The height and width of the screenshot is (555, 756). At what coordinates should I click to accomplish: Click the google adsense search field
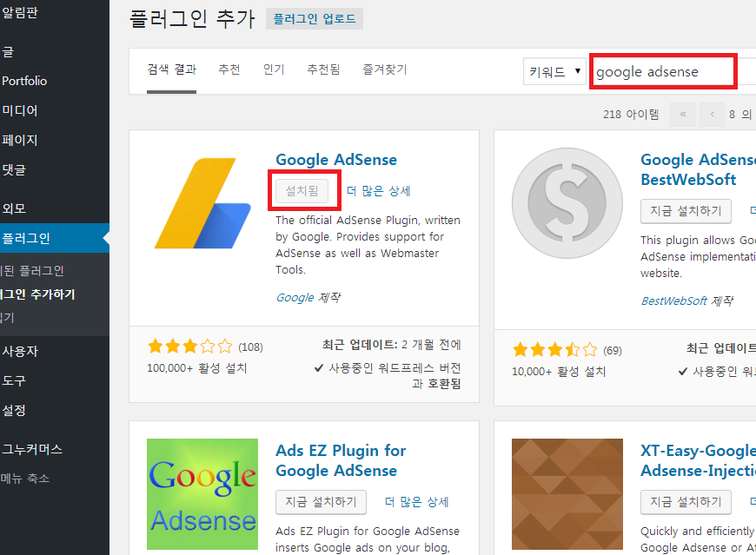[664, 72]
